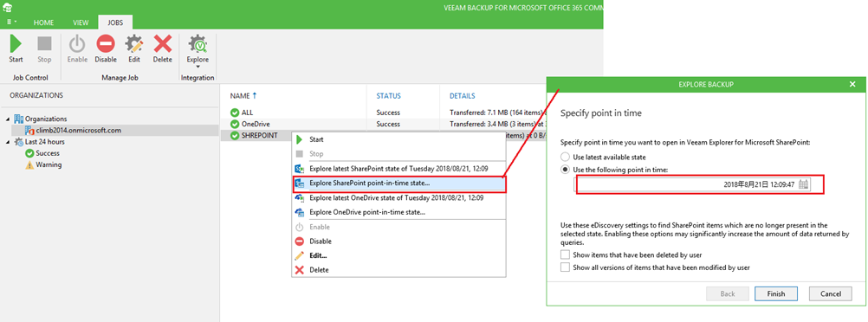Click the status icon of SHREPOINT job
The width and height of the screenshot is (868, 322).
point(235,136)
